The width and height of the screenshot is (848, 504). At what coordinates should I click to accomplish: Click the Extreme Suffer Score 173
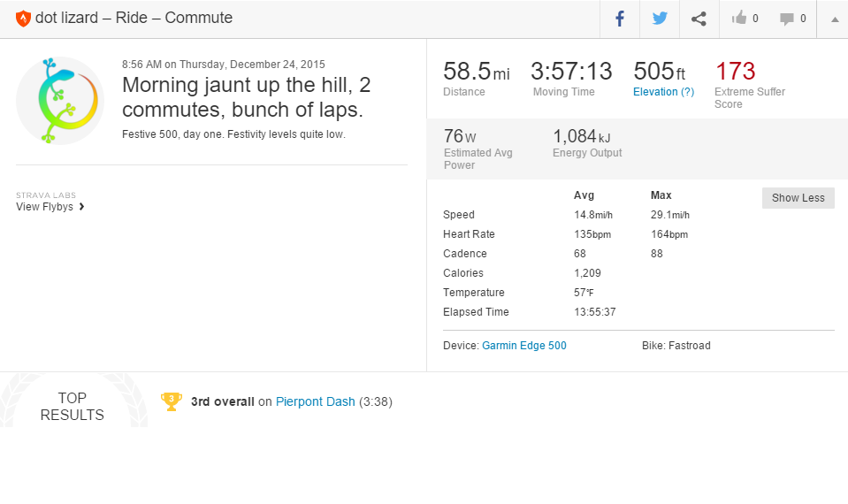click(x=735, y=72)
